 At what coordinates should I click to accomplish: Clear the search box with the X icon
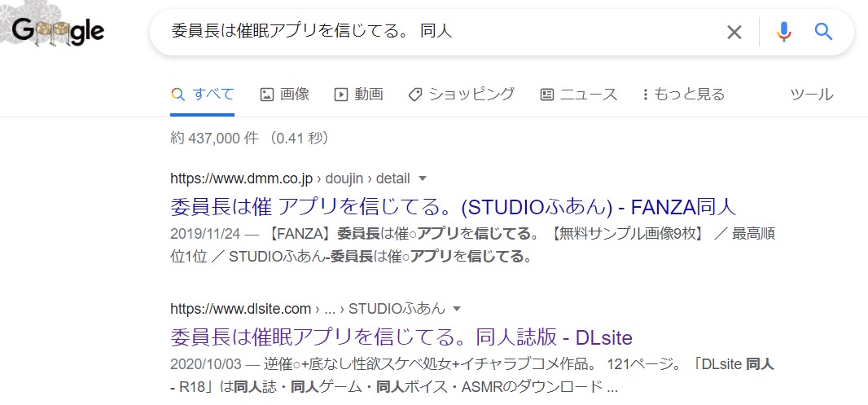734,32
